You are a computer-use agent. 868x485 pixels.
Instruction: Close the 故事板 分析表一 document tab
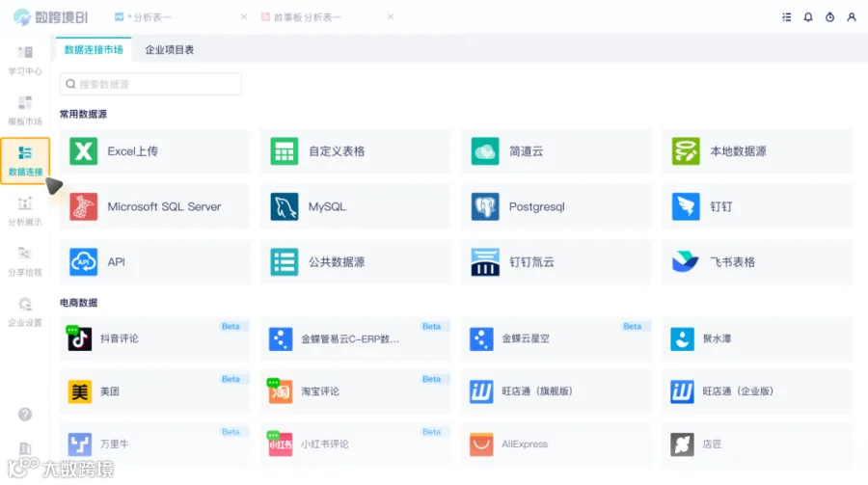tap(391, 17)
